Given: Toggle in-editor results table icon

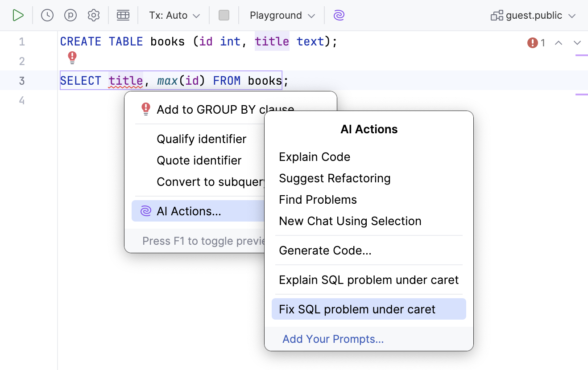Looking at the screenshot, I should tap(123, 15).
